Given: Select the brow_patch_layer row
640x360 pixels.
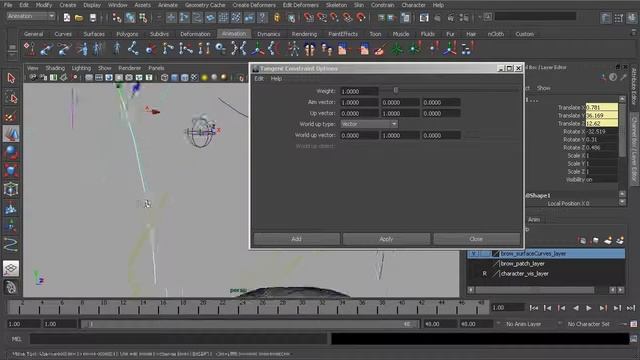Looking at the screenshot, I should (546, 264).
